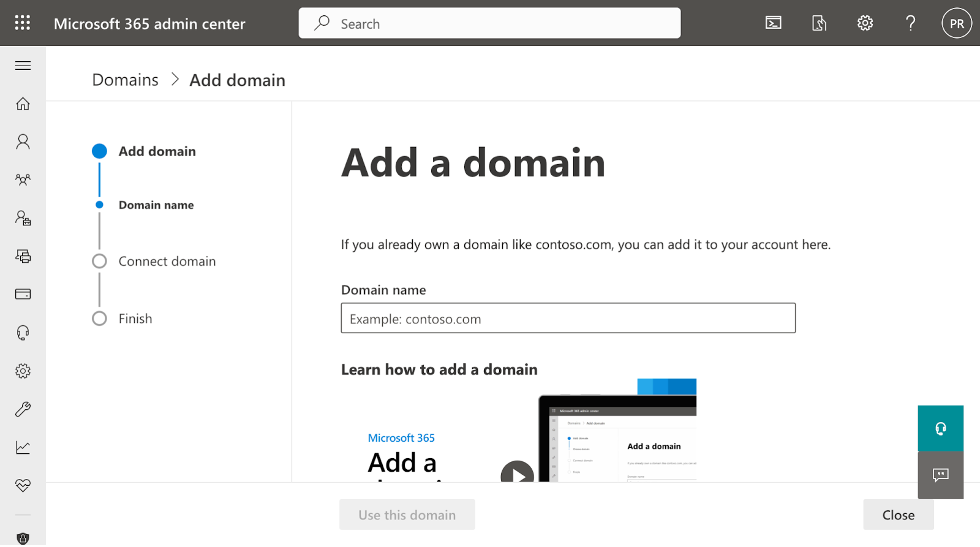Image resolution: width=980 pixels, height=547 pixels.
Task: Toggle the hamburger navigation menu
Action: coord(23,66)
